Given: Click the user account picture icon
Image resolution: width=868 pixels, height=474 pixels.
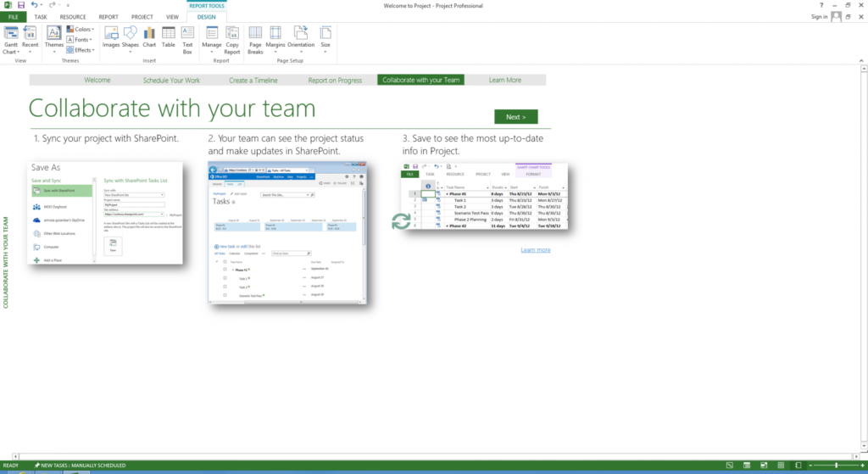Looking at the screenshot, I should pyautogui.click(x=836, y=17).
